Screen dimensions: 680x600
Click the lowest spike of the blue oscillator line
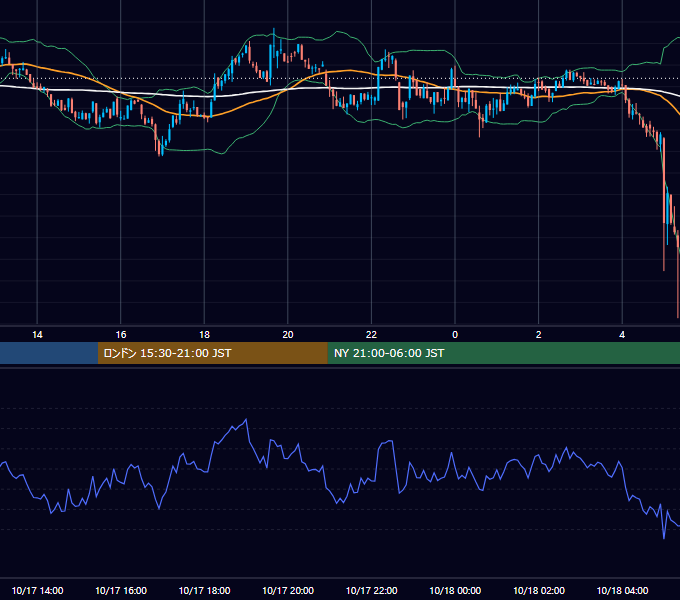(664, 538)
